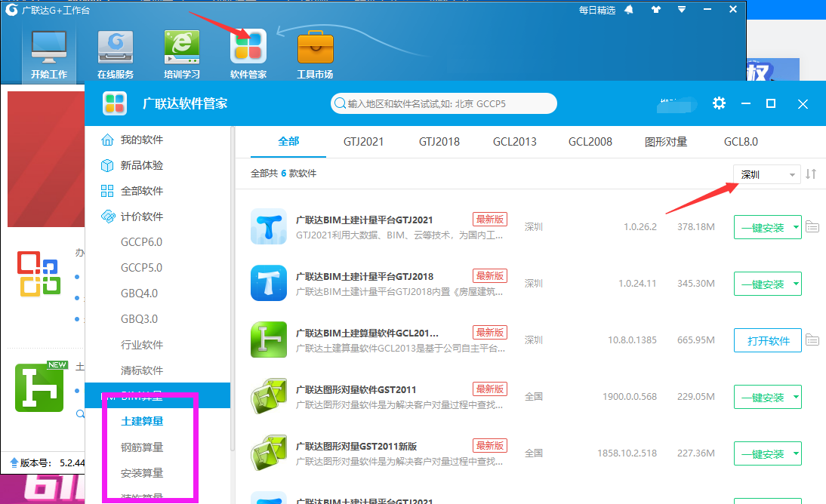
Task: Install GST2011新版 with 一键安装 button
Action: coord(763,453)
